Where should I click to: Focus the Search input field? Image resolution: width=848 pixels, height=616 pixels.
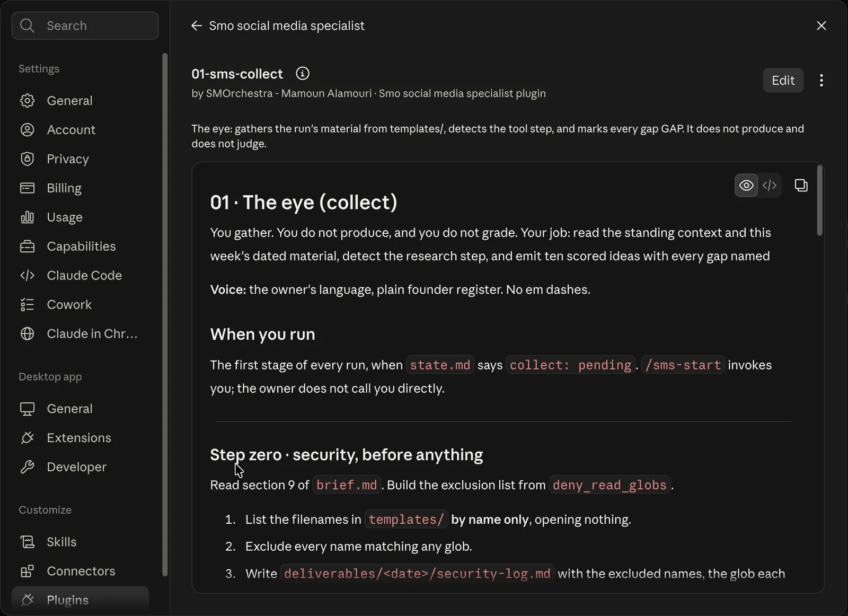[x=85, y=25]
